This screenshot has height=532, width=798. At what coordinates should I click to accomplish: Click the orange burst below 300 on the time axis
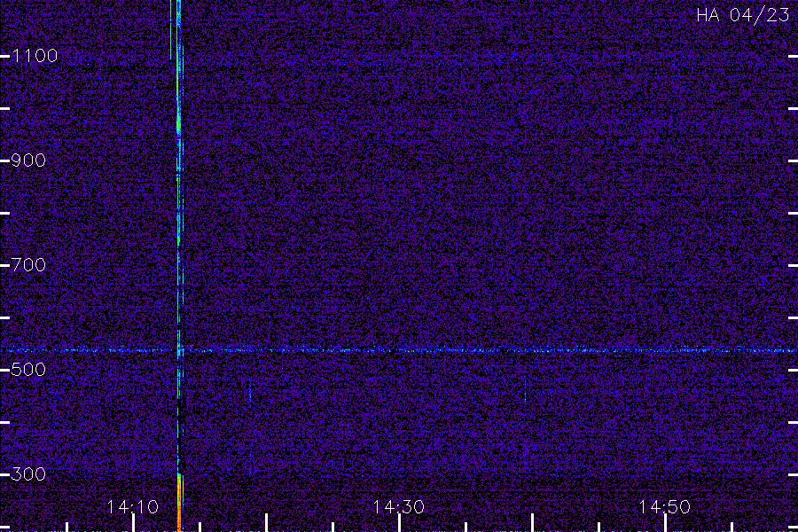(180, 502)
